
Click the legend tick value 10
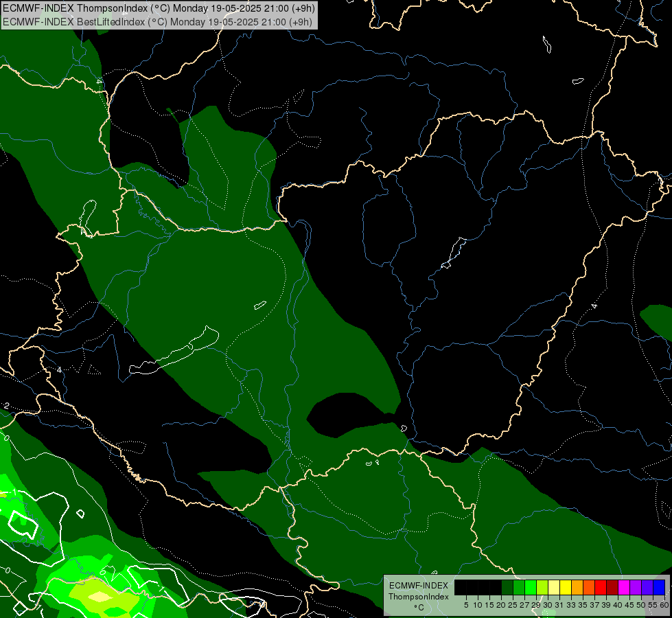tap(478, 605)
